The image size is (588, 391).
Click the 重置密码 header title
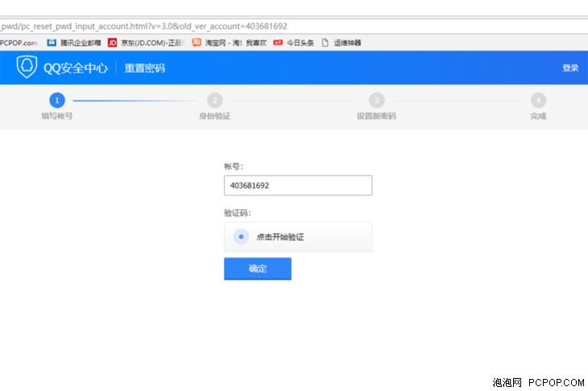point(145,68)
